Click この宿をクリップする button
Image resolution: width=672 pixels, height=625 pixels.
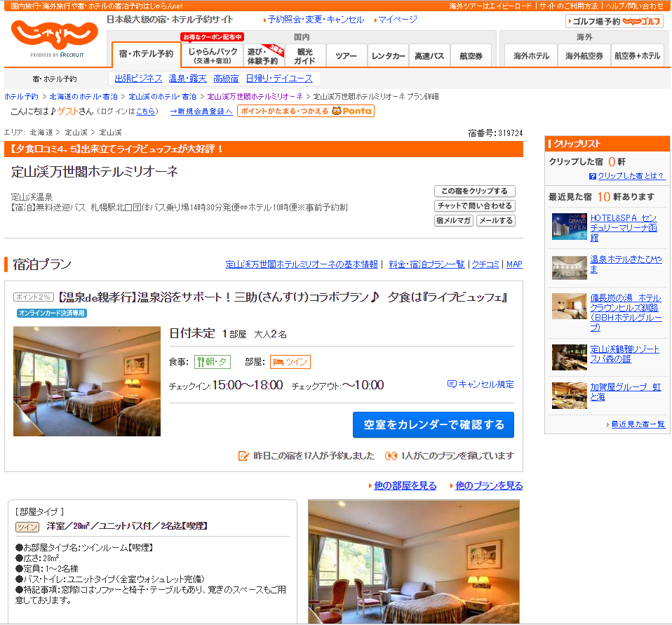(x=474, y=191)
